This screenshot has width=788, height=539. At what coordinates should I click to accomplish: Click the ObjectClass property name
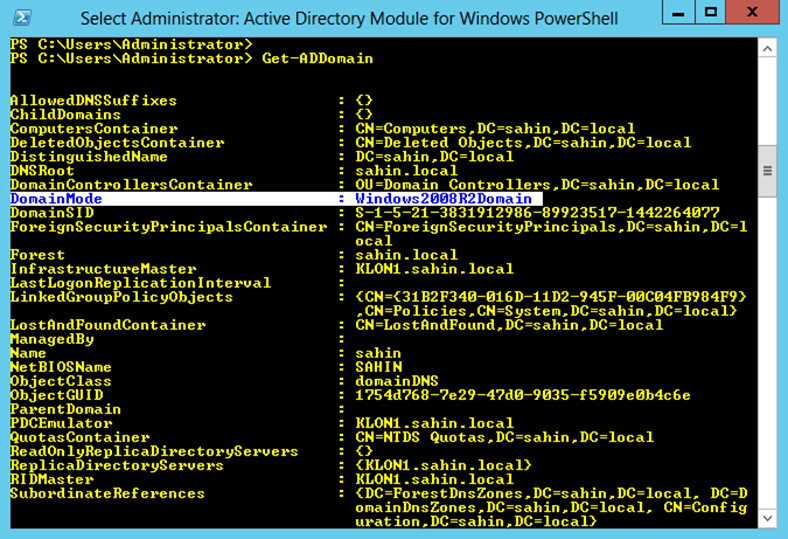tap(61, 381)
